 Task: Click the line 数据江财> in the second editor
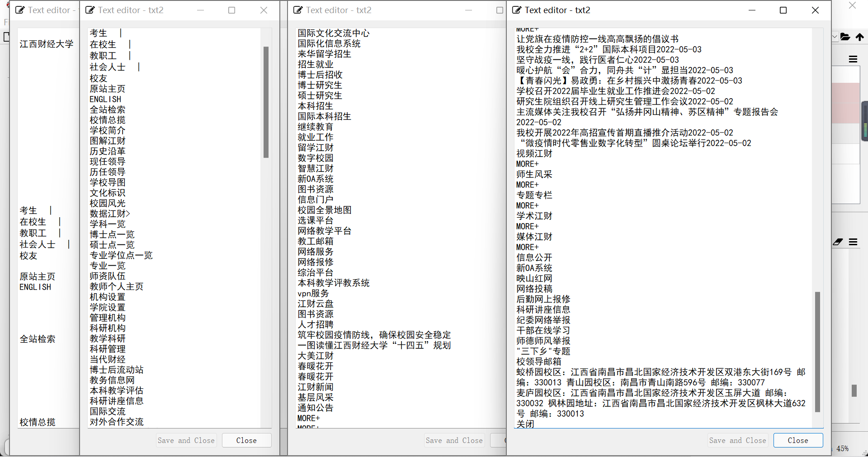[110, 214]
